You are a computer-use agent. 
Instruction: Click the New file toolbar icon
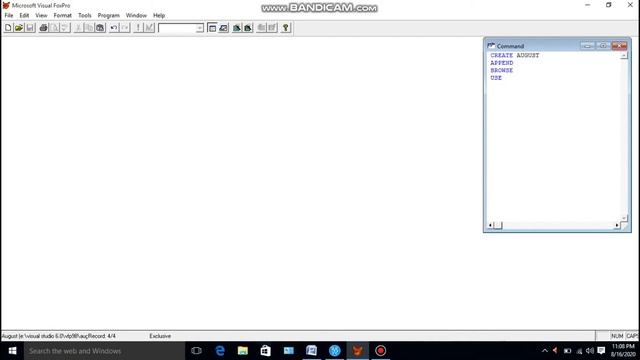pyautogui.click(x=8, y=28)
